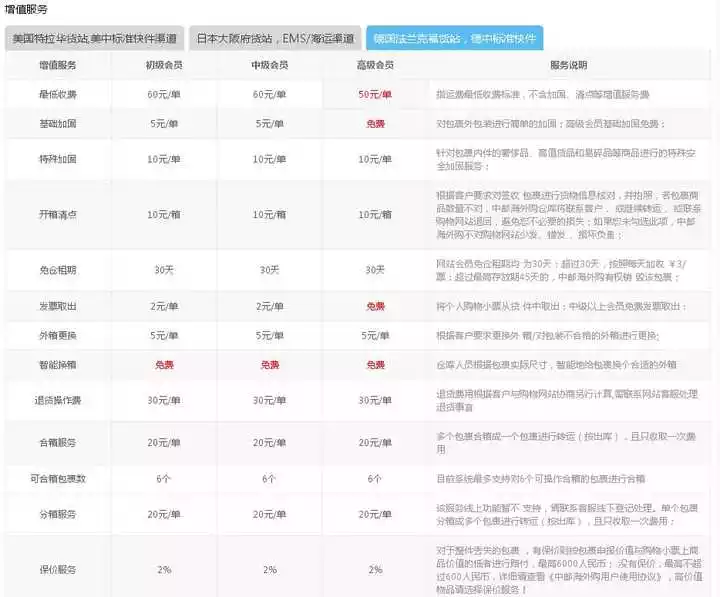This screenshot has height=597, width=720.
Task: Select the 分箱服务 row label
Action: [57, 514]
